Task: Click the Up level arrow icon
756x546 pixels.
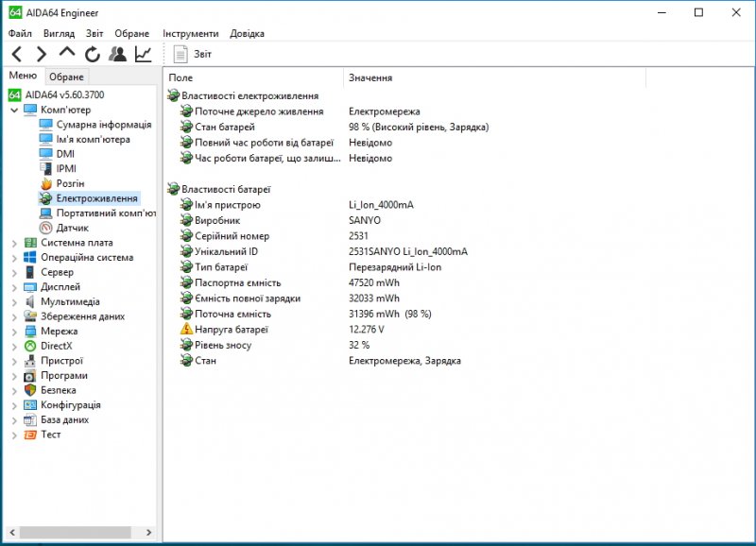Action: coord(67,54)
